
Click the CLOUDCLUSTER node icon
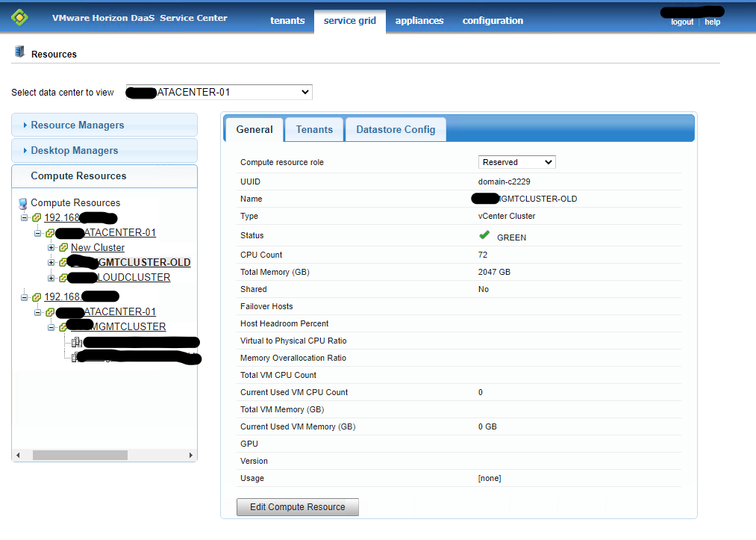point(63,278)
